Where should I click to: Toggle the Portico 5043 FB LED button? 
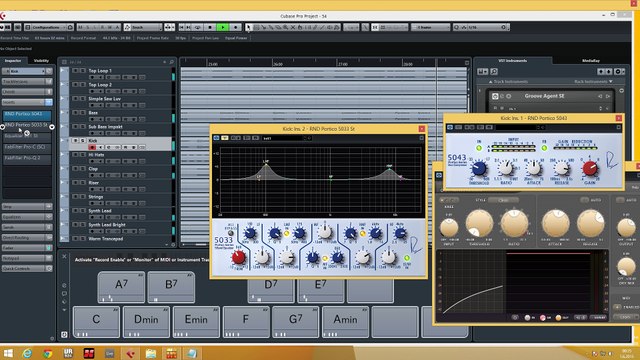tap(544, 148)
